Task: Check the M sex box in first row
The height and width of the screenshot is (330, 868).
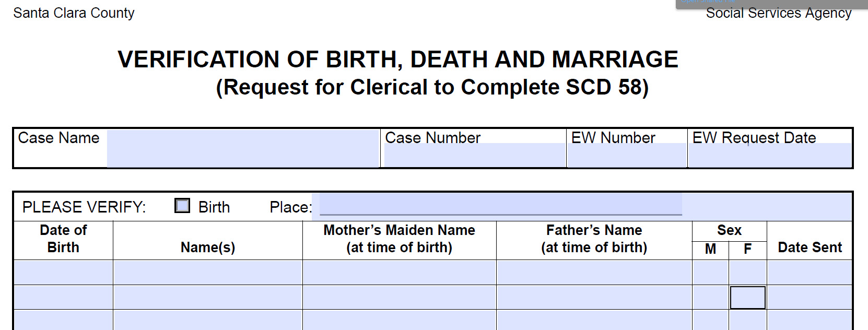Action: point(710,272)
